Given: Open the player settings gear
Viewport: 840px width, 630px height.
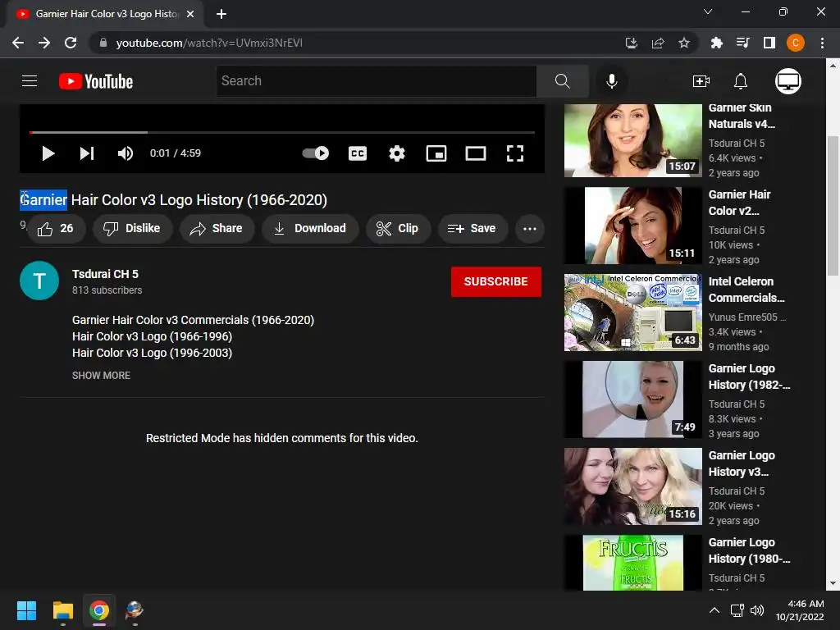Looking at the screenshot, I should [397, 153].
